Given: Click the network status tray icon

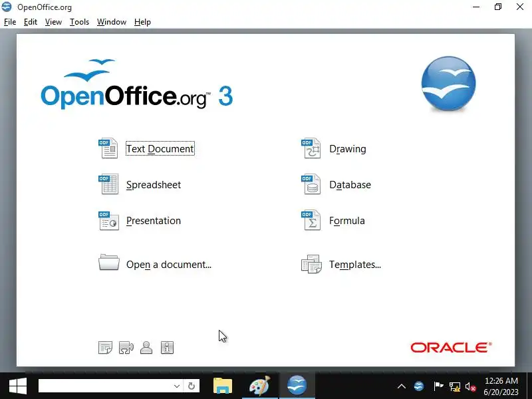Looking at the screenshot, I should click(455, 386).
